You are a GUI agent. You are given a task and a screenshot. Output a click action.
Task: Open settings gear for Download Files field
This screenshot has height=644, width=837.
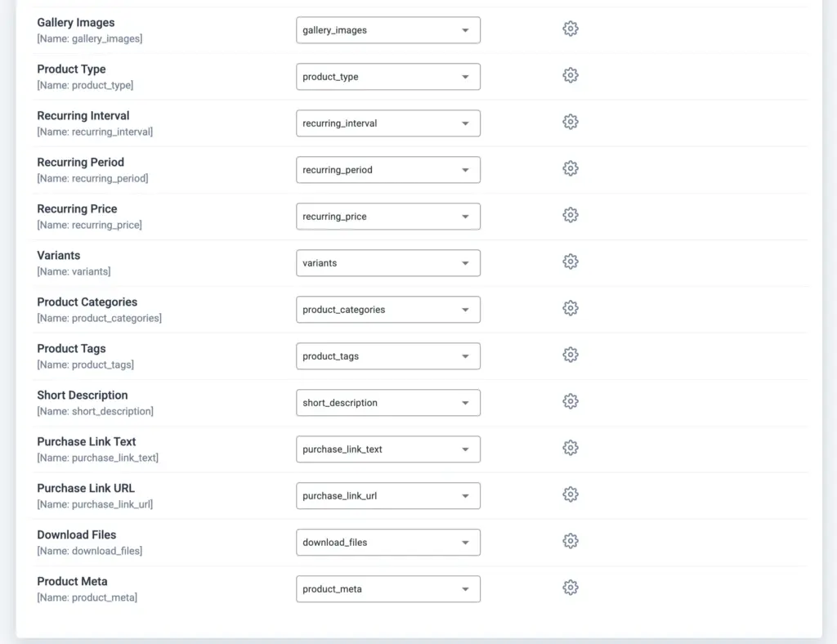pyautogui.click(x=570, y=541)
